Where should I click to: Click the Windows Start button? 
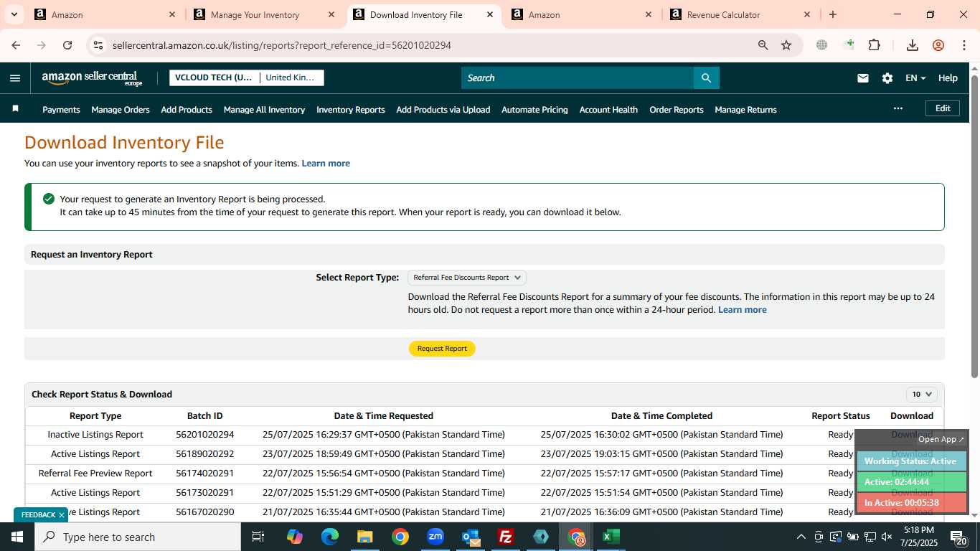pyautogui.click(x=17, y=537)
